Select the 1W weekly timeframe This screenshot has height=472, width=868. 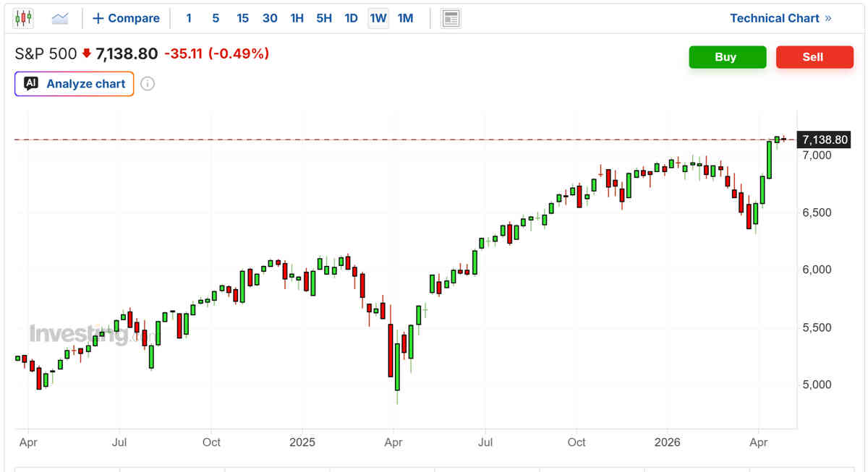coord(378,18)
